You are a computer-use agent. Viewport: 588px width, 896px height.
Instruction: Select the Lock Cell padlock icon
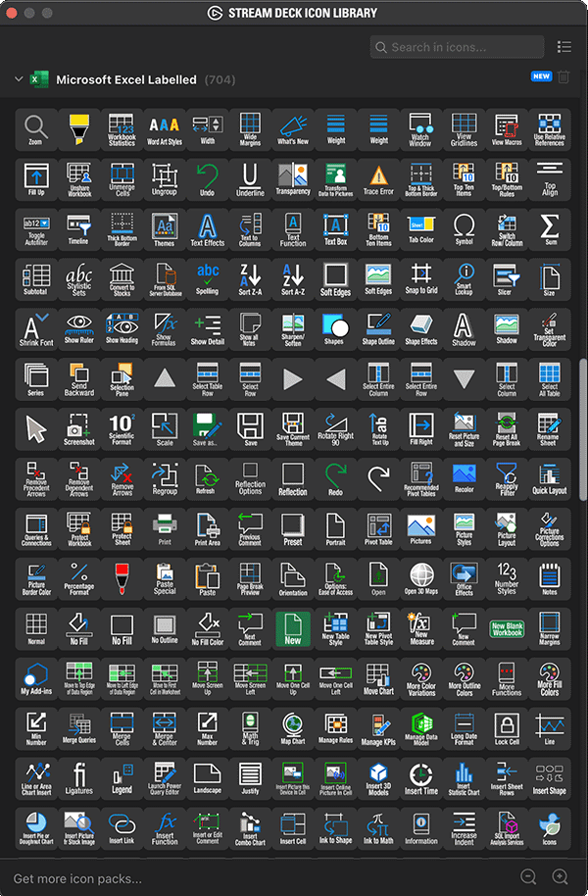point(507,728)
